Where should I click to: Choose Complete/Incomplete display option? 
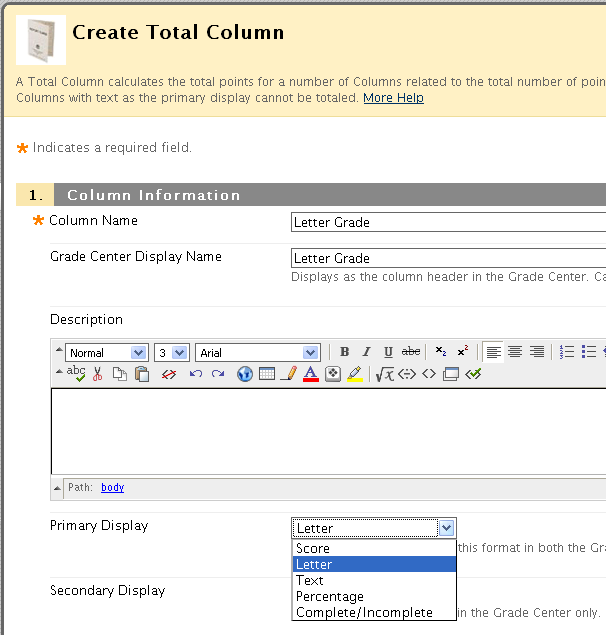(374, 612)
